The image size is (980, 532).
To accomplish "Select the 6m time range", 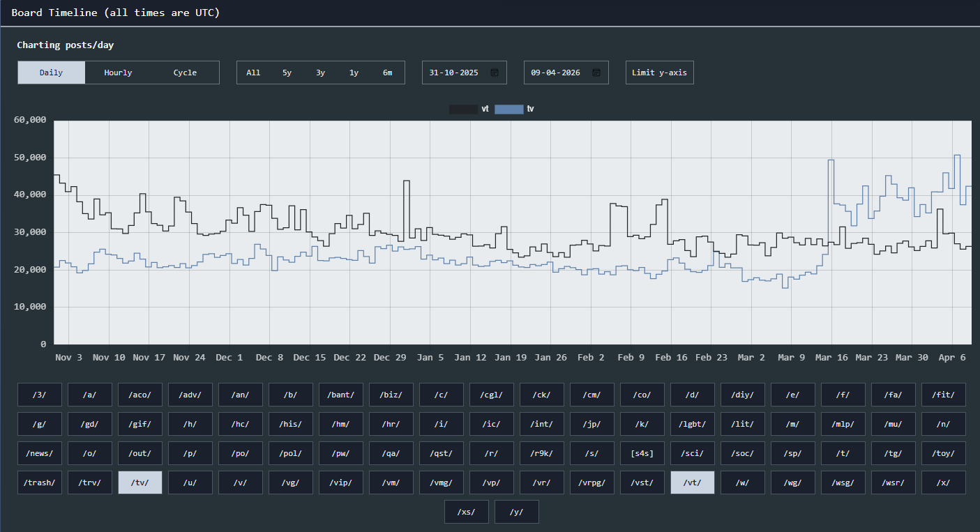I will point(387,73).
